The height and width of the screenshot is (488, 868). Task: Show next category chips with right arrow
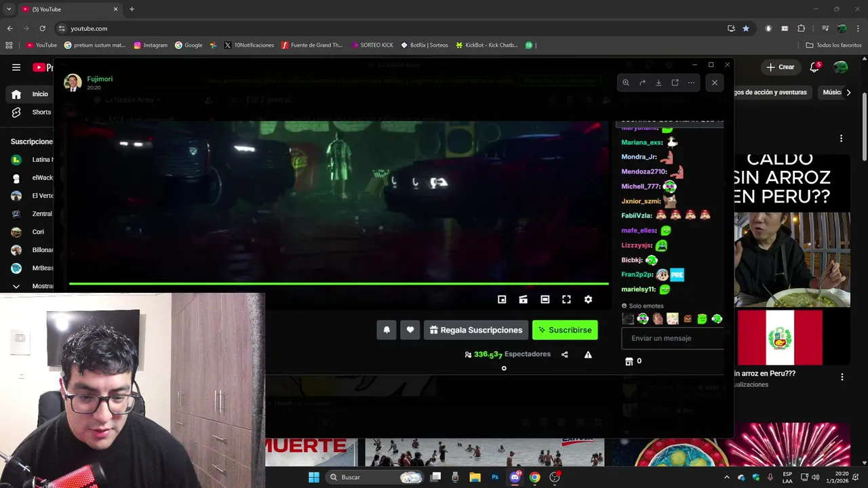coord(848,92)
